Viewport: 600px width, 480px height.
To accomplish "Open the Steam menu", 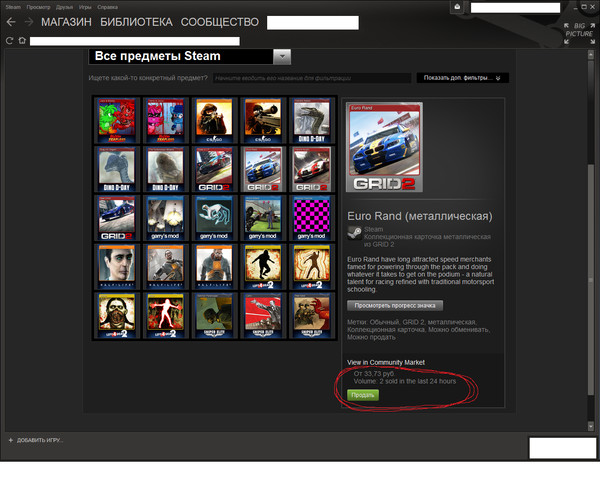I will [13, 7].
